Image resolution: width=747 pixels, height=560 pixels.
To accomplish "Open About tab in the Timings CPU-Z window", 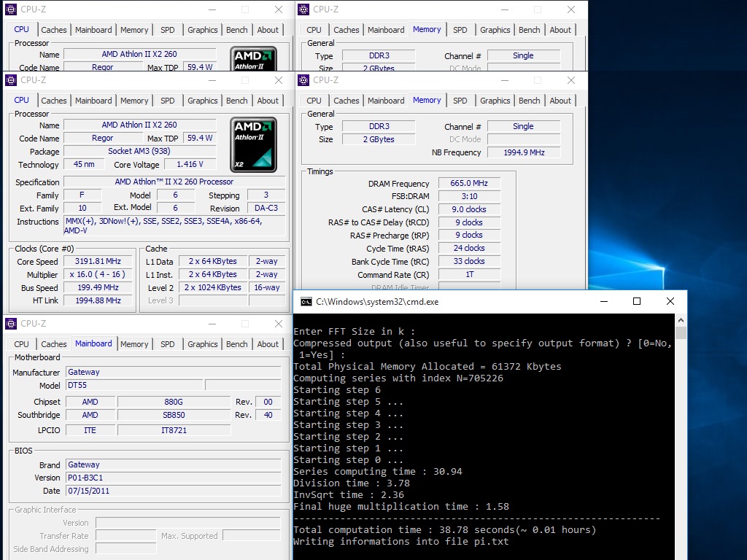I will (x=560, y=101).
